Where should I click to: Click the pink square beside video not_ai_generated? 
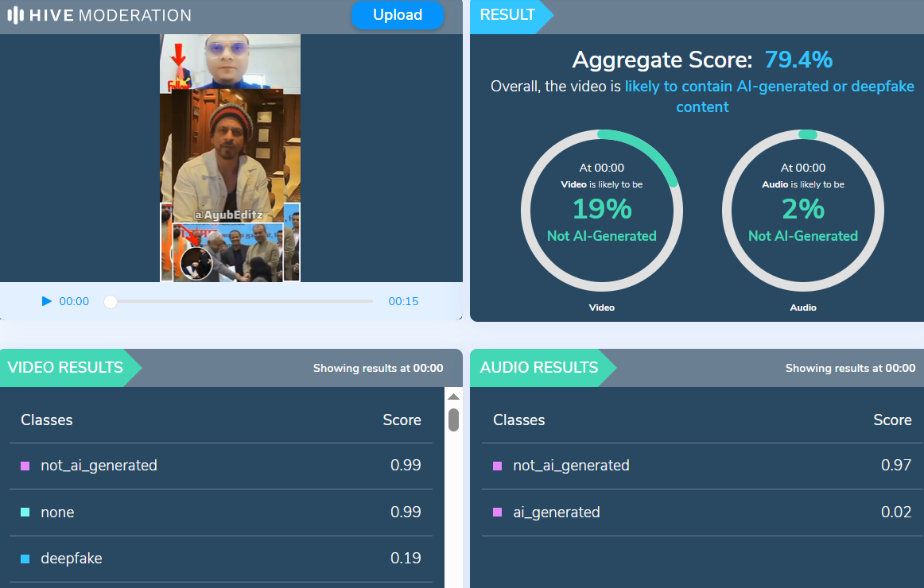click(x=25, y=466)
